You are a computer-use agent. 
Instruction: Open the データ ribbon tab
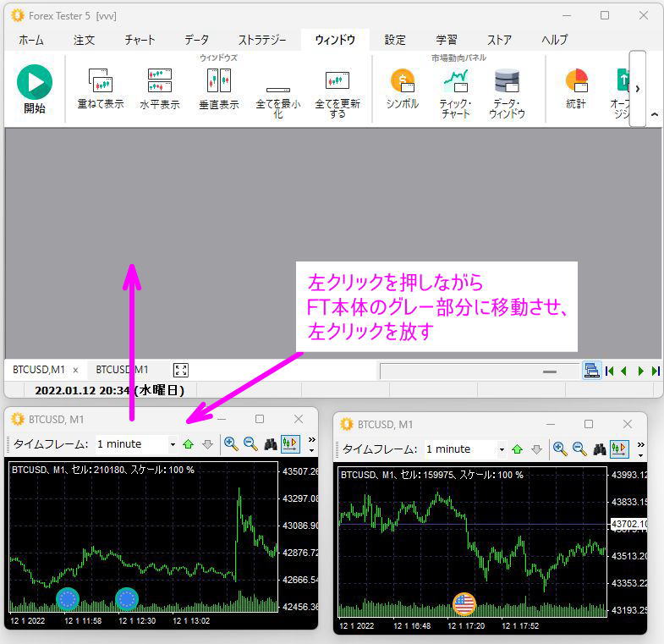196,40
